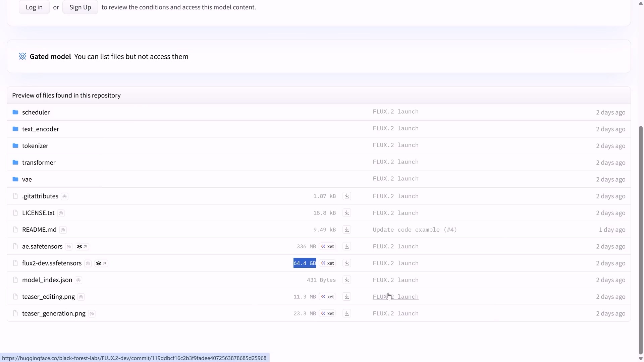644x362 pixels.
Task: Download README.md via its download icon
Action: [x=347, y=230]
